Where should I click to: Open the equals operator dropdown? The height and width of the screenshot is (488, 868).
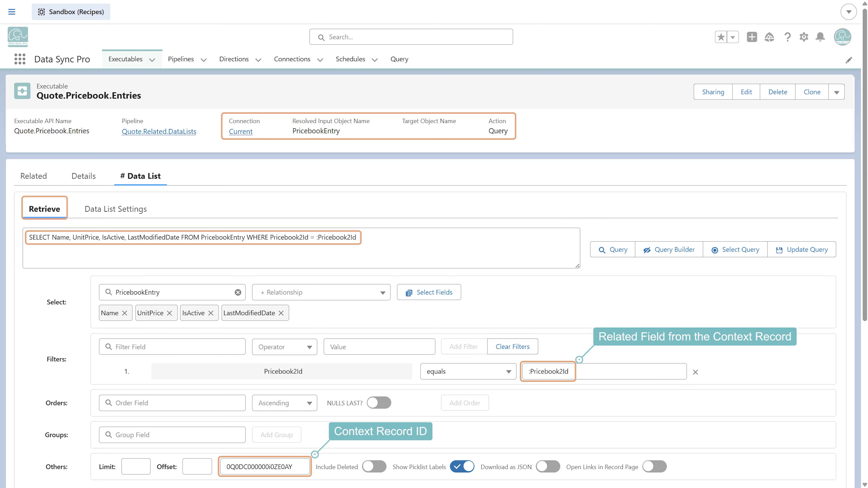pos(468,371)
